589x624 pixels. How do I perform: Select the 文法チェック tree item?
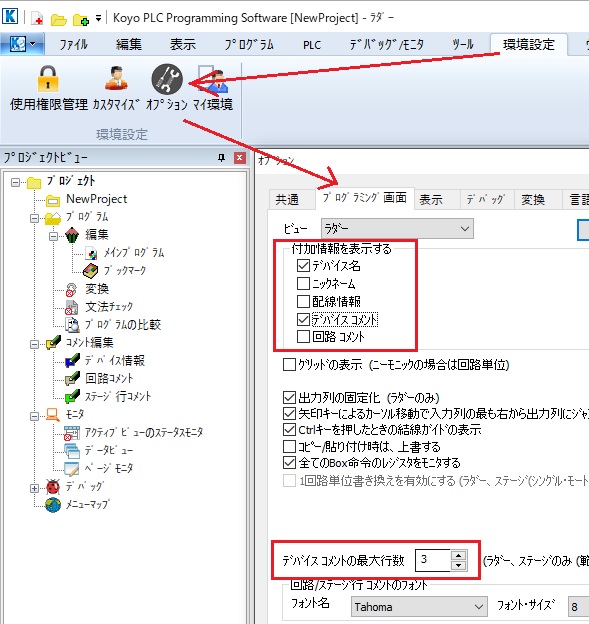tap(108, 307)
